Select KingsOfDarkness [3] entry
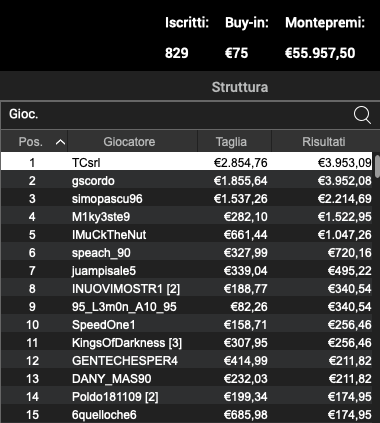The width and height of the screenshot is (380, 423). coord(187,343)
